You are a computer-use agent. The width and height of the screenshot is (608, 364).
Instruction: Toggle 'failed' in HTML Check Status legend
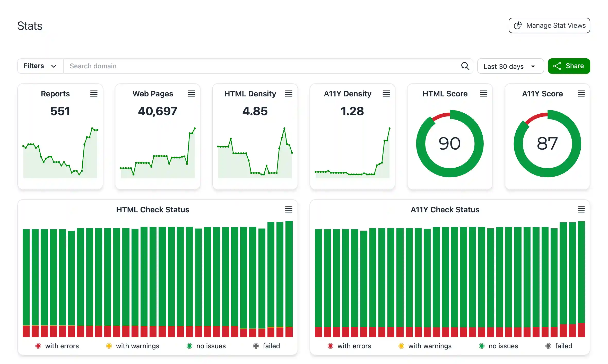coord(267,346)
